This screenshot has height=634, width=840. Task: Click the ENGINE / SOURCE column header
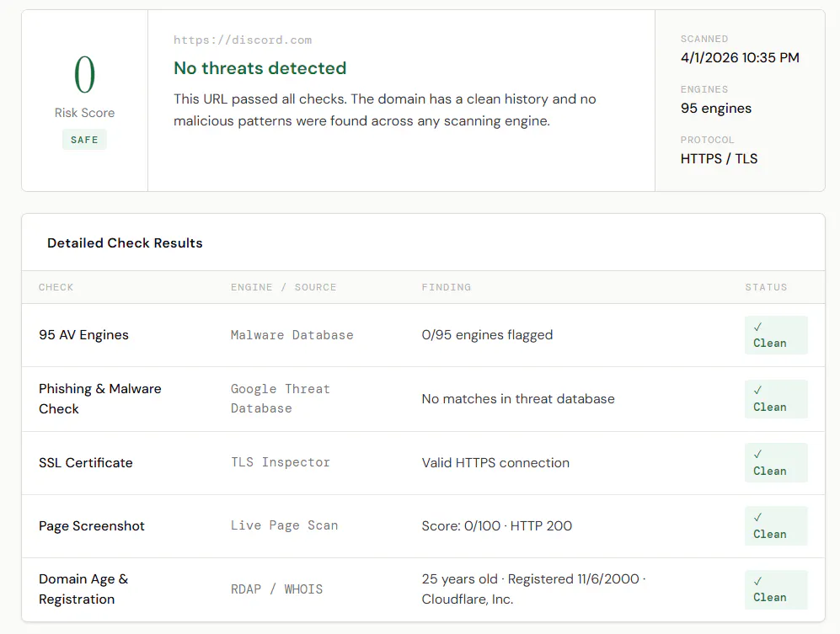tap(283, 287)
